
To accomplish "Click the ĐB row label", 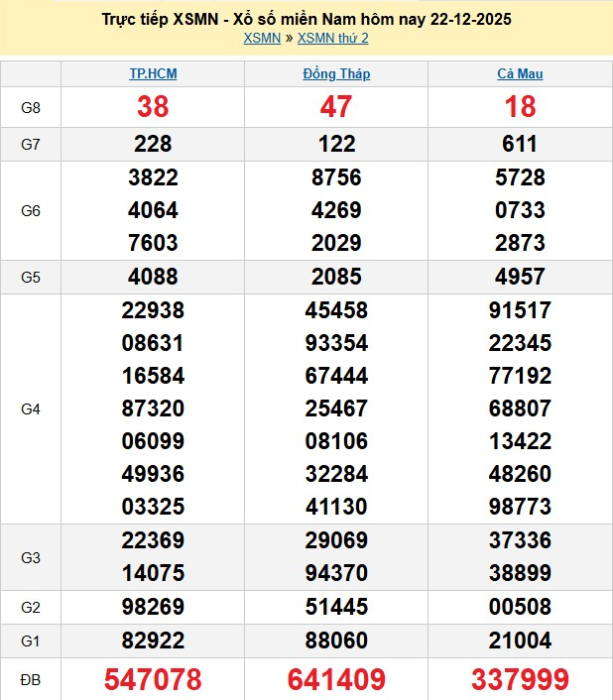I will (31, 679).
